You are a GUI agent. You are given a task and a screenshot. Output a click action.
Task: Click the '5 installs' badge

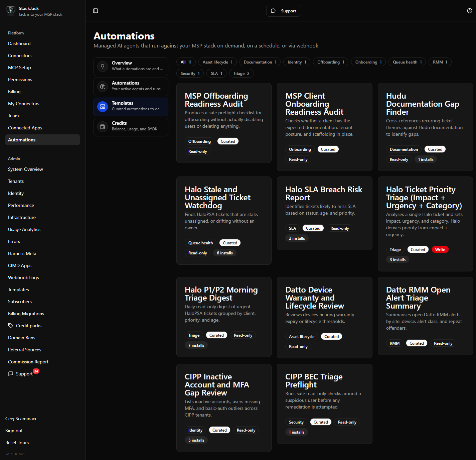point(196,440)
